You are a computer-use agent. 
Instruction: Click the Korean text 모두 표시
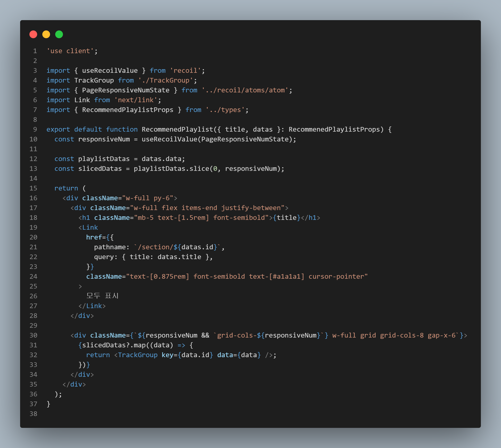(x=102, y=296)
